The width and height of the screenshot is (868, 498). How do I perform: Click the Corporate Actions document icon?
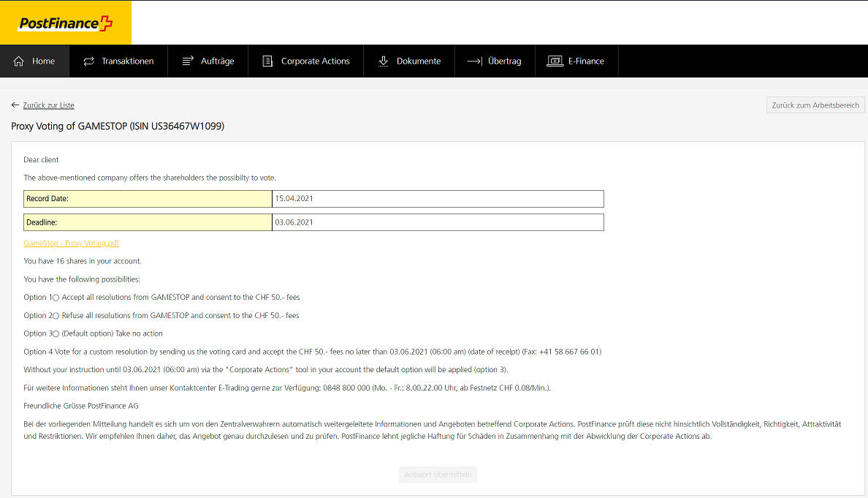(x=267, y=61)
